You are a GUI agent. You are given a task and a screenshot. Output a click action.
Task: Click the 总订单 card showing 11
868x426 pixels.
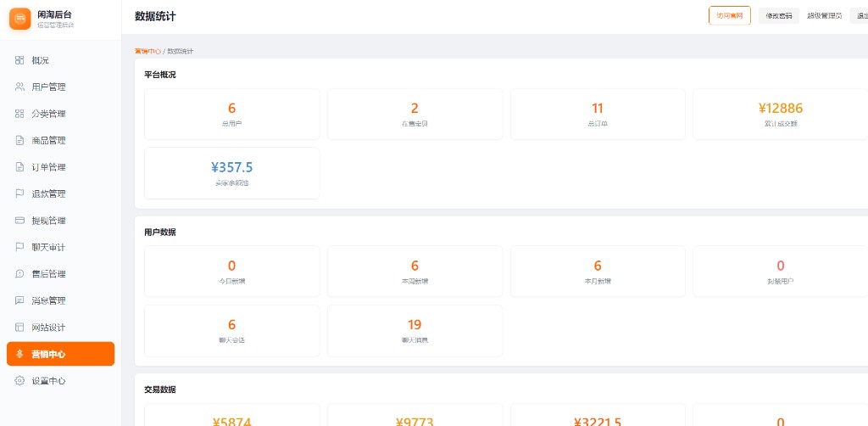598,114
